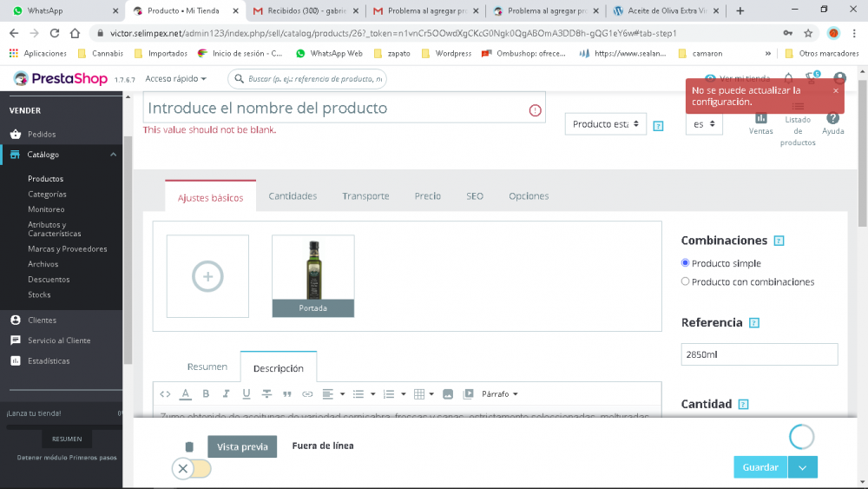Screen dimensions: 868x489
Task: Open text color tool in editor
Action: coord(186,393)
